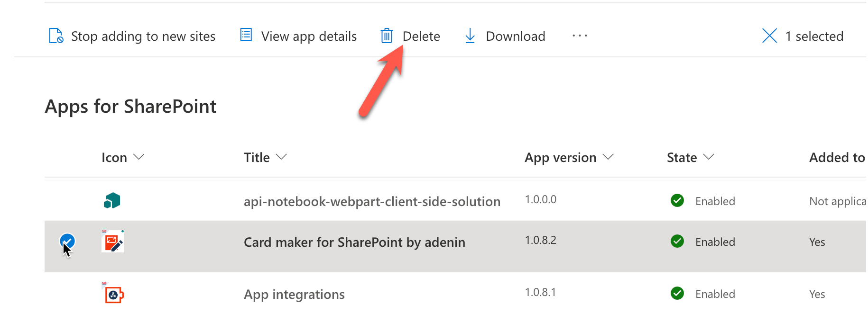The width and height of the screenshot is (868, 323).
Task: Click Enabled status icon for App integrations
Action: (677, 294)
